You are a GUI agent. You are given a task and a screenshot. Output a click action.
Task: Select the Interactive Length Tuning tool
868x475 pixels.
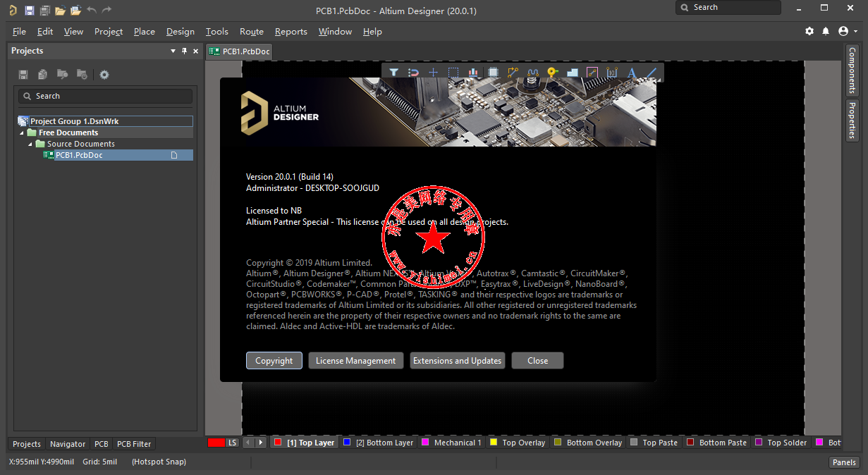[533, 72]
